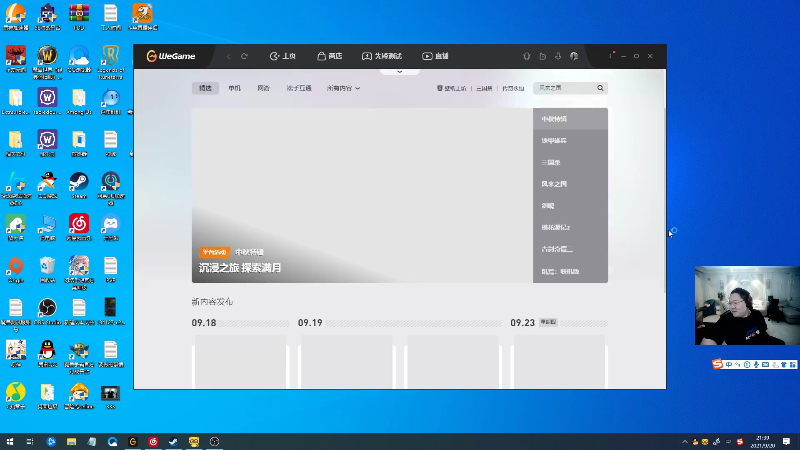Click the 09.19 release date marker
The height and width of the screenshot is (450, 800).
pos(310,323)
